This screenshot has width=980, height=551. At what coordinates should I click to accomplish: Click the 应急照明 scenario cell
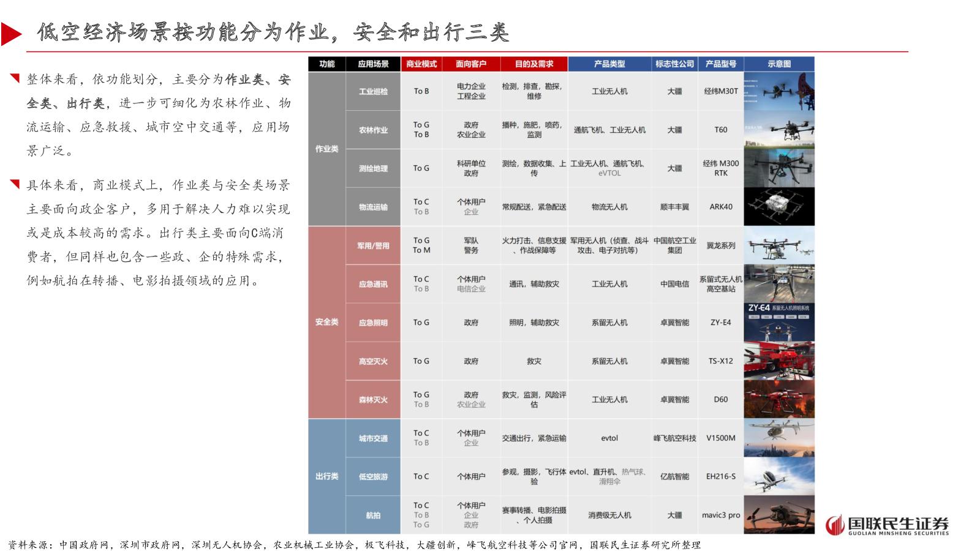point(373,323)
